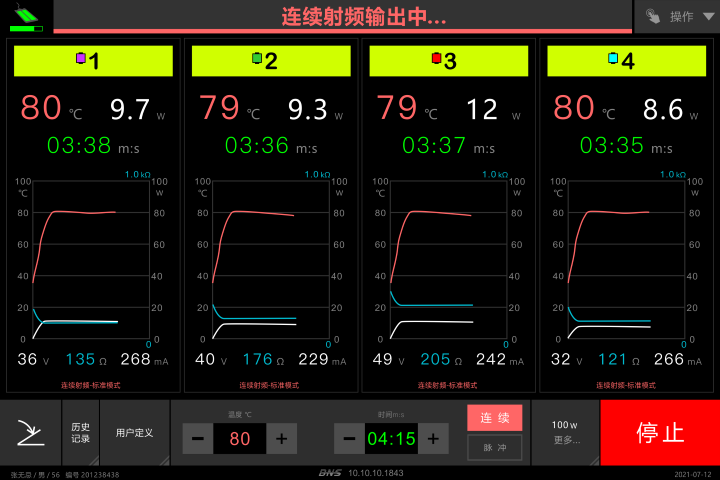Image resolution: width=720 pixels, height=480 pixels.
Task: Decrease the temperature with the minus button
Action: click(x=198, y=439)
